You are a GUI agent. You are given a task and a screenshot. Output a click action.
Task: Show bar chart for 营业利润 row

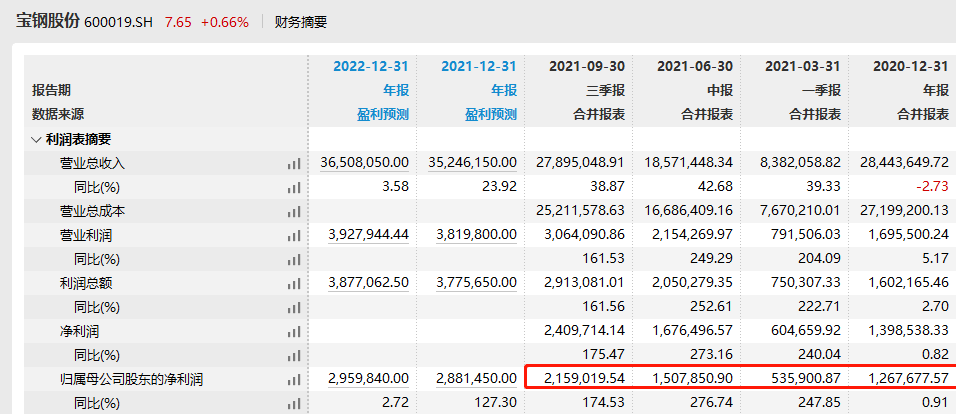(x=294, y=235)
